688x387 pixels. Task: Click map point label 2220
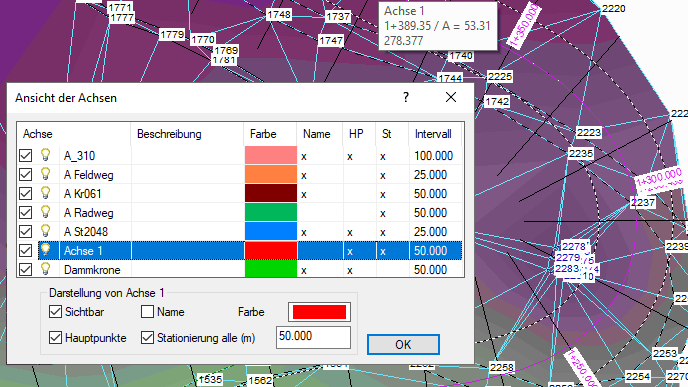point(613,8)
